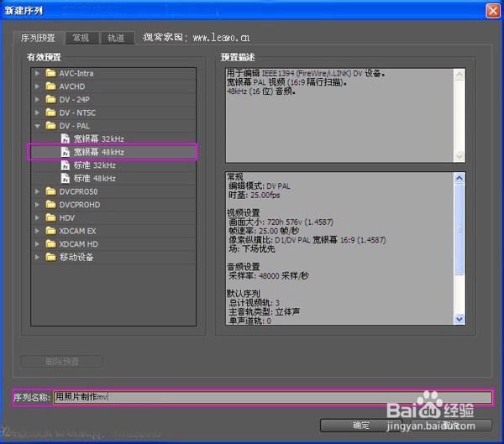Image resolution: width=504 pixels, height=444 pixels.
Task: Click preset icon for 宽银幕 48kHz
Action: [x=66, y=152]
